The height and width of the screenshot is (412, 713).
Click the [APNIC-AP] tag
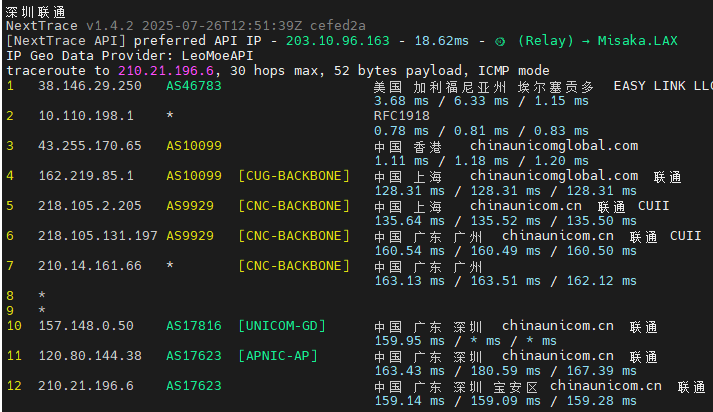pyautogui.click(x=278, y=356)
